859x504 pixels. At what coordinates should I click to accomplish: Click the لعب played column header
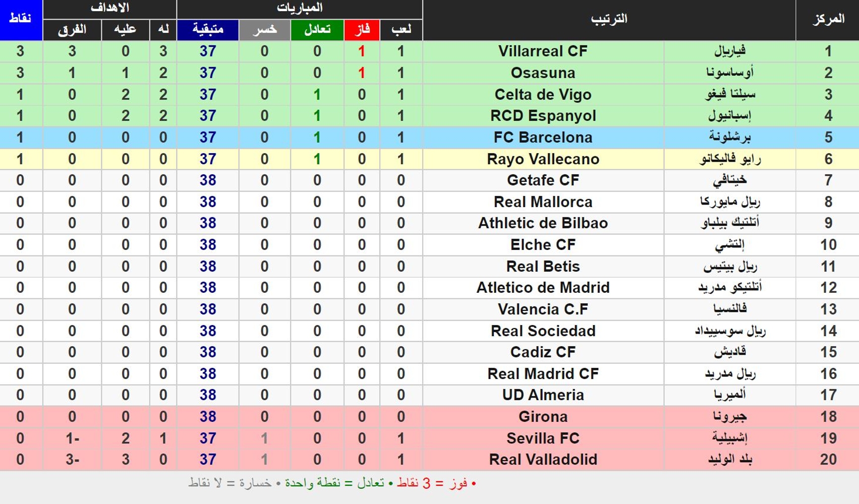[401, 30]
